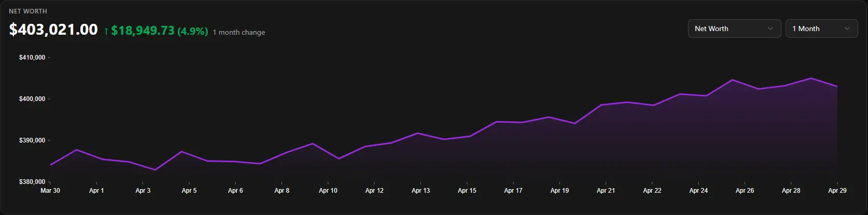Click the Apr 19 x-axis label
The height and width of the screenshot is (215, 868).
click(559, 191)
